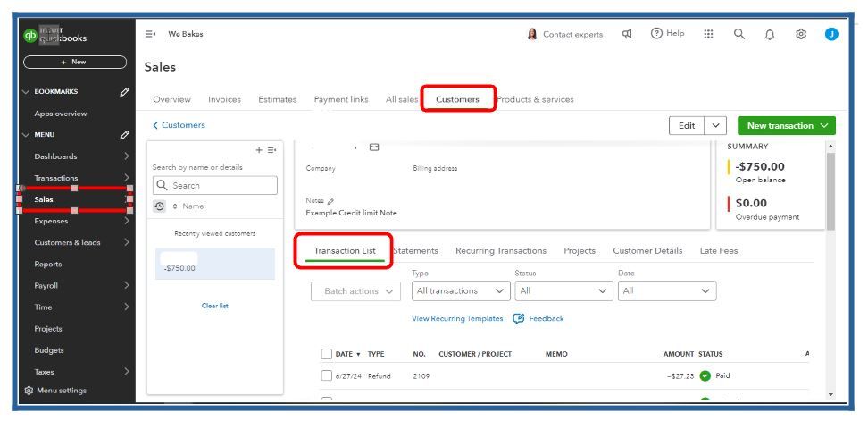Open the J user profile avatar
Viewport: 868px width, 421px height.
pyautogui.click(x=830, y=34)
